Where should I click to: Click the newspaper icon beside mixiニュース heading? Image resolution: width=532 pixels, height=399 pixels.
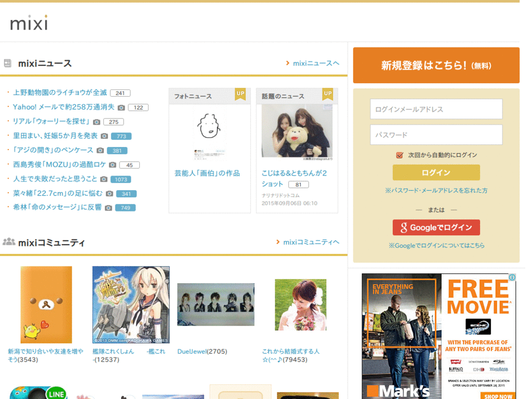coord(7,63)
